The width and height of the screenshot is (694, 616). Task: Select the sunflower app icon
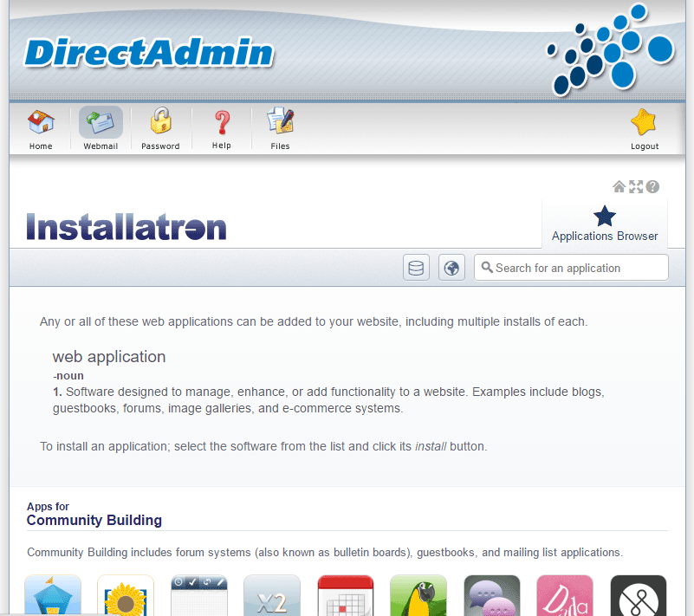[126, 595]
